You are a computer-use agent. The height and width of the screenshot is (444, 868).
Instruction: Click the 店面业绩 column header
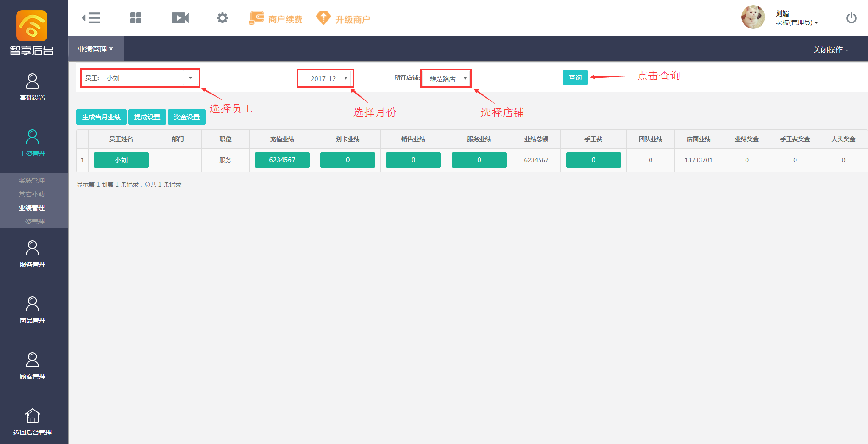(699, 139)
